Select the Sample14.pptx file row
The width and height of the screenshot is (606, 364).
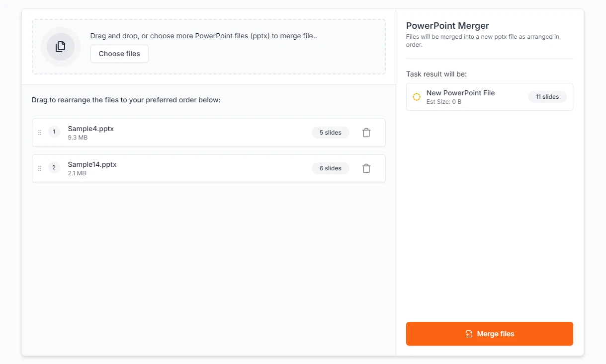click(x=209, y=168)
